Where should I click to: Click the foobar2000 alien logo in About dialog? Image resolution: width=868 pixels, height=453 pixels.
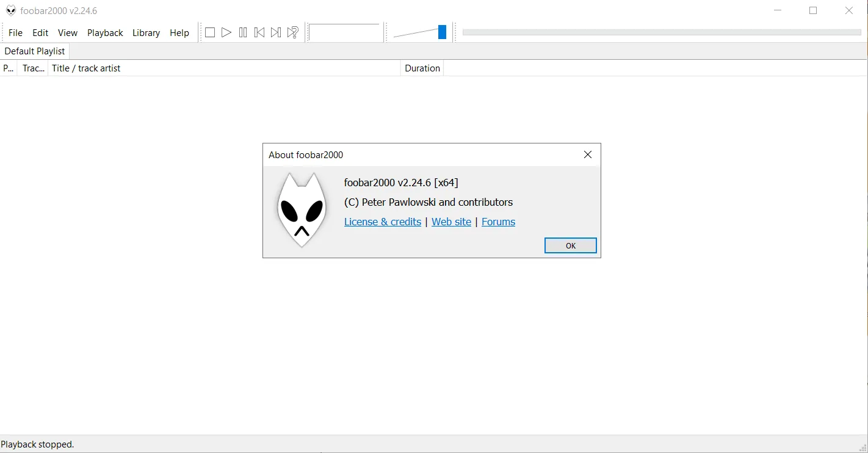click(x=301, y=209)
